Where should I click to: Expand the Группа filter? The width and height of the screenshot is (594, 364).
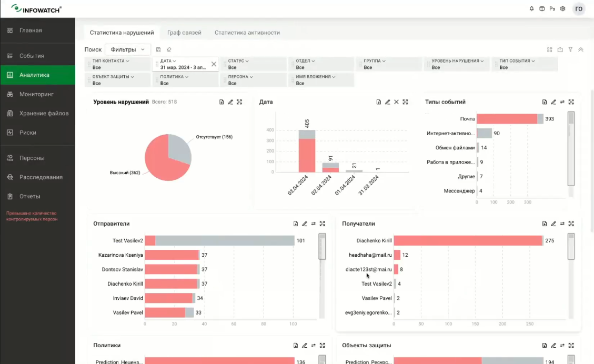[389, 64]
